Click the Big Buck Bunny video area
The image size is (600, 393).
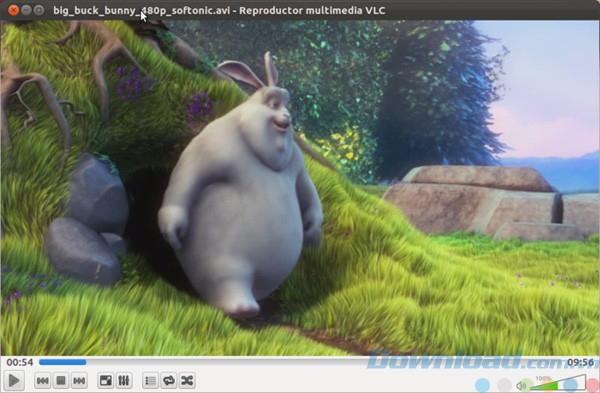pos(300,188)
